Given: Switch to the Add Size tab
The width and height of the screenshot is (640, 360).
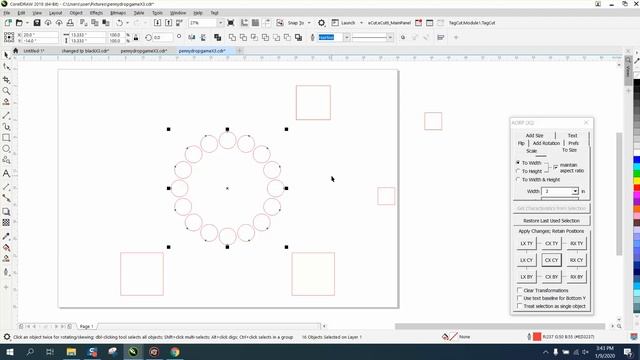Looking at the screenshot, I should click(x=534, y=135).
